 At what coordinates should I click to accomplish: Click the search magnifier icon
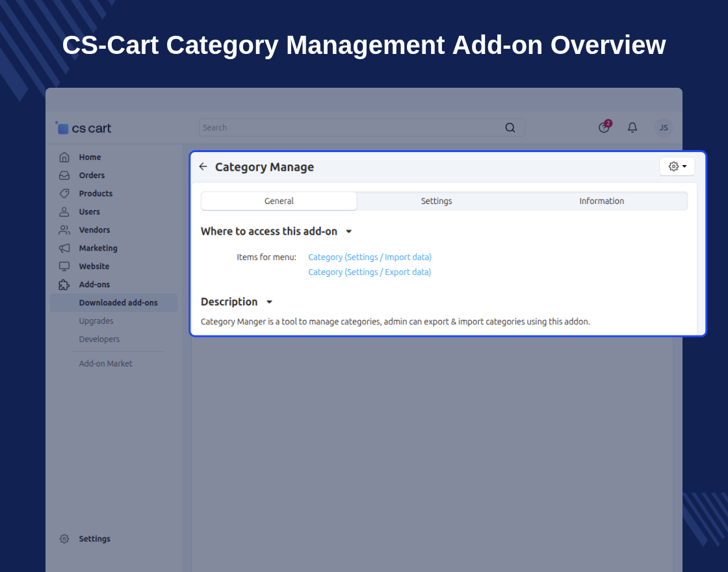click(x=510, y=127)
